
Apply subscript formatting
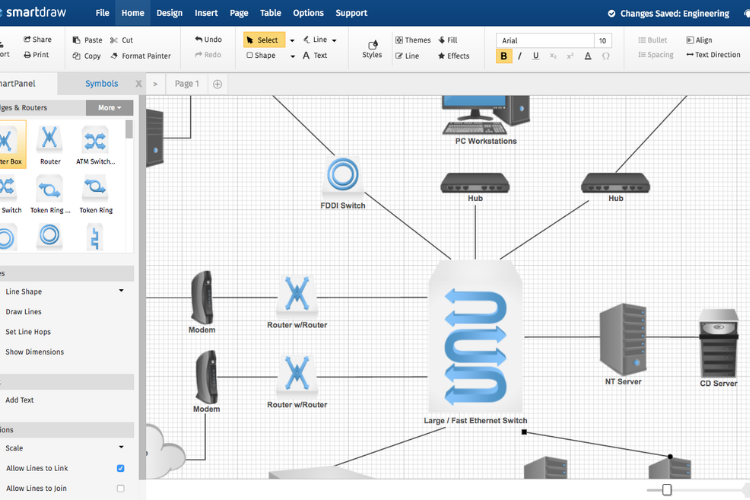pos(553,56)
